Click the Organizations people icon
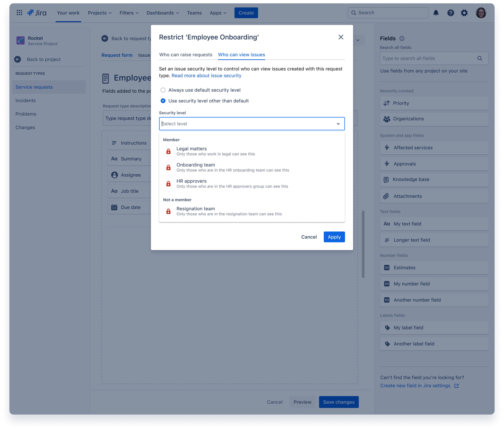504x430 pixels. coord(387,119)
